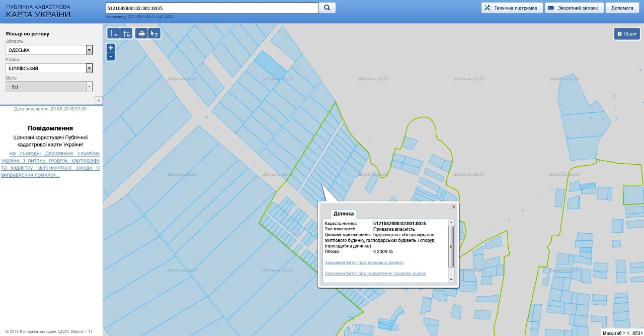Activate the identify parcel info tool
Screen dimensions: 644x336
tap(154, 34)
